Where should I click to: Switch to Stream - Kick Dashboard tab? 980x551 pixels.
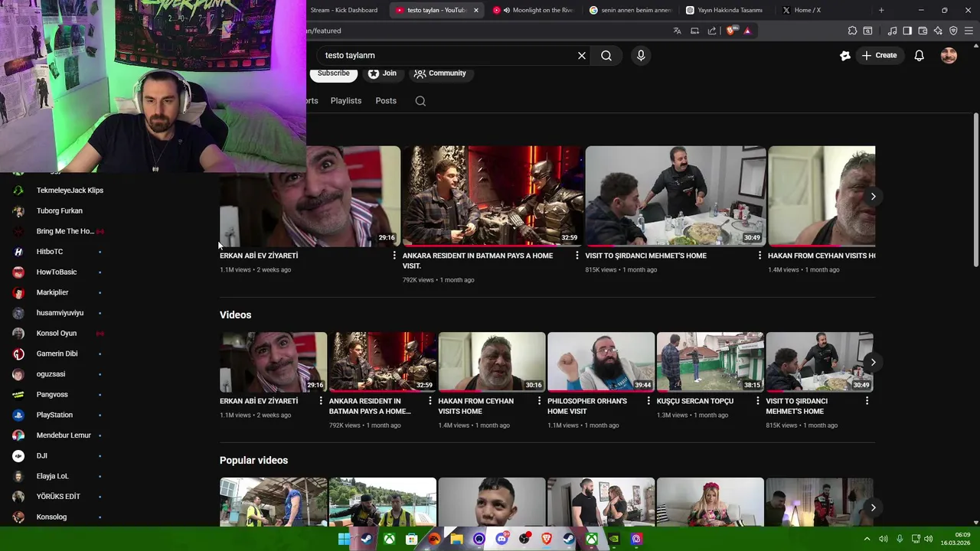click(x=345, y=10)
